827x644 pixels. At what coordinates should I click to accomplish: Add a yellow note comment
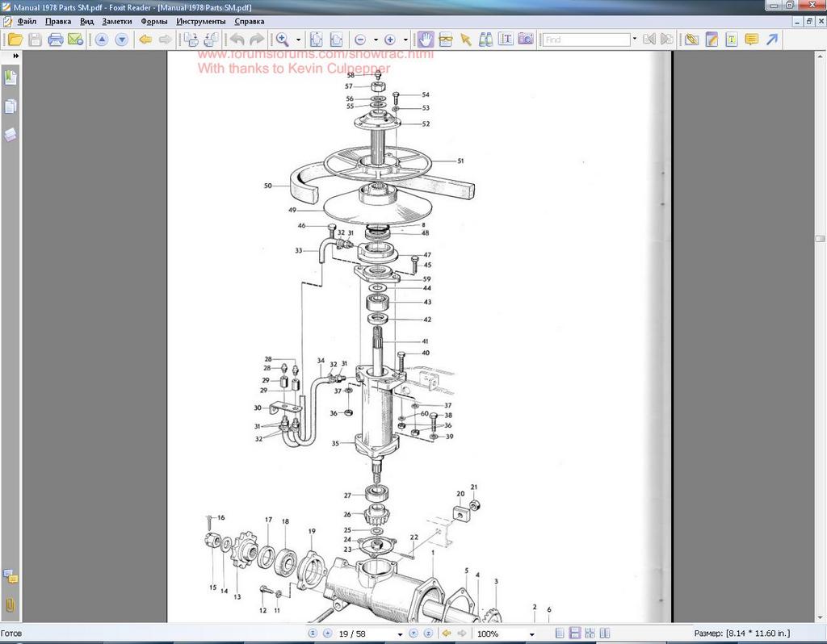click(x=751, y=39)
